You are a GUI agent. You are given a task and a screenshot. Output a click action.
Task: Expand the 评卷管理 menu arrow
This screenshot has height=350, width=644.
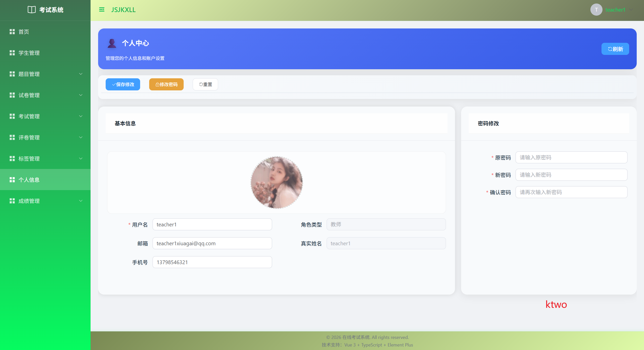coord(81,137)
